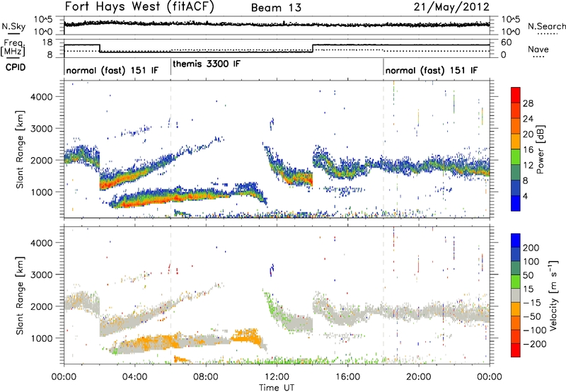Click 'Slant Range [km]' label of velocity panel

(20, 295)
